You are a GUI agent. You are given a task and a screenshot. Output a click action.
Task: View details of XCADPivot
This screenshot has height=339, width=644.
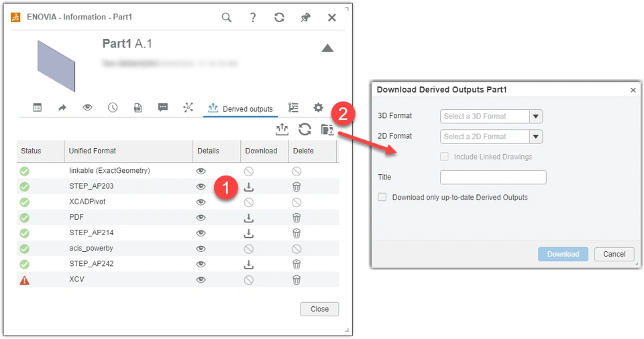pos(201,202)
